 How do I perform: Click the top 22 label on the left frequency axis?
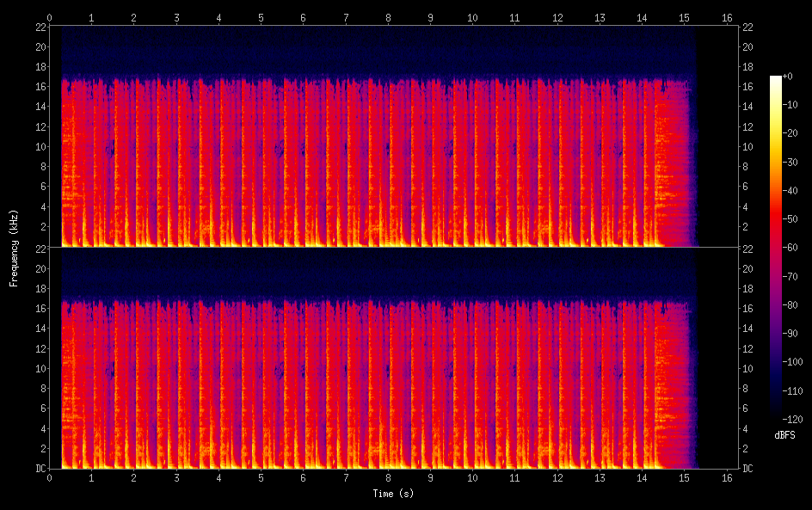tap(40, 28)
